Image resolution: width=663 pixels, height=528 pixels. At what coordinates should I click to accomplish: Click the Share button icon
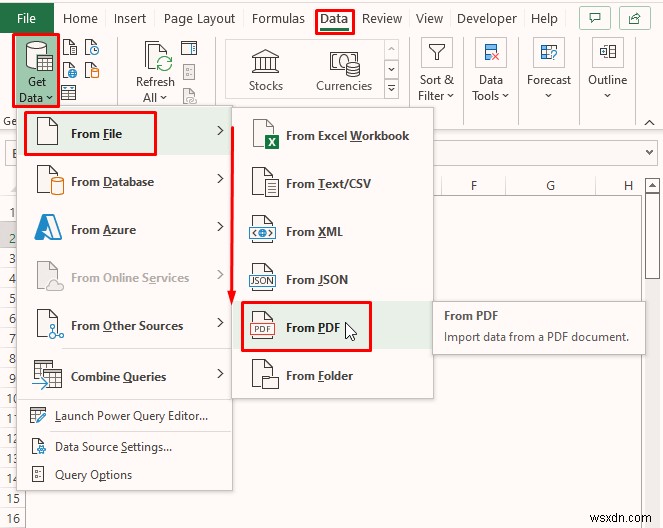coord(634,18)
